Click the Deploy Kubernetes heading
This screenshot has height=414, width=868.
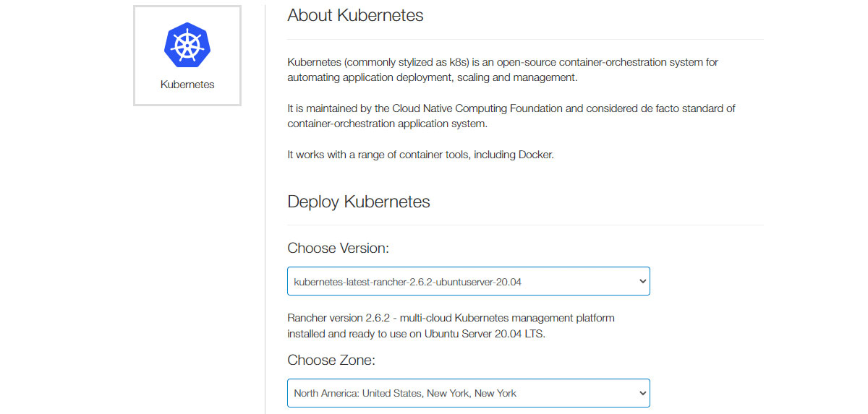[x=359, y=202]
